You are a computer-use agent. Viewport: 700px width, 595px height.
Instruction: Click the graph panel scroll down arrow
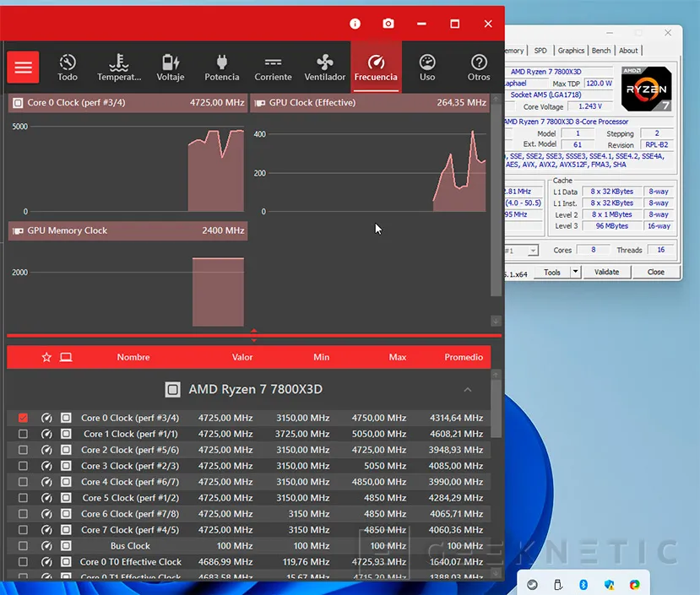[496, 321]
